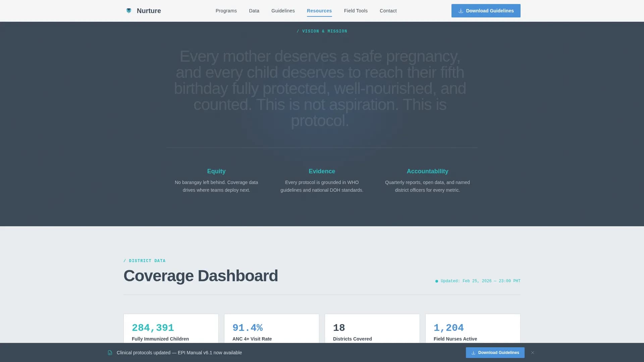The height and width of the screenshot is (362, 644).
Task: Click the Accountability heading
Action: 427,171
